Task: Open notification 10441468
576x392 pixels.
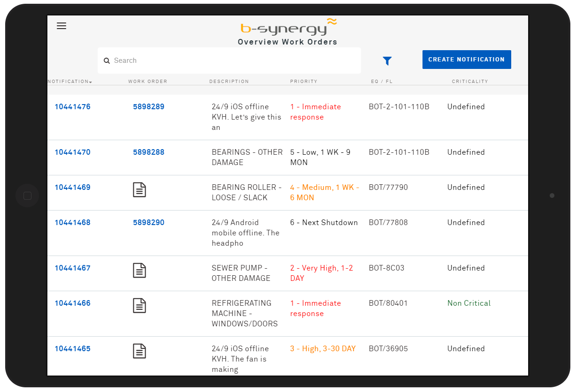Action: pos(73,223)
